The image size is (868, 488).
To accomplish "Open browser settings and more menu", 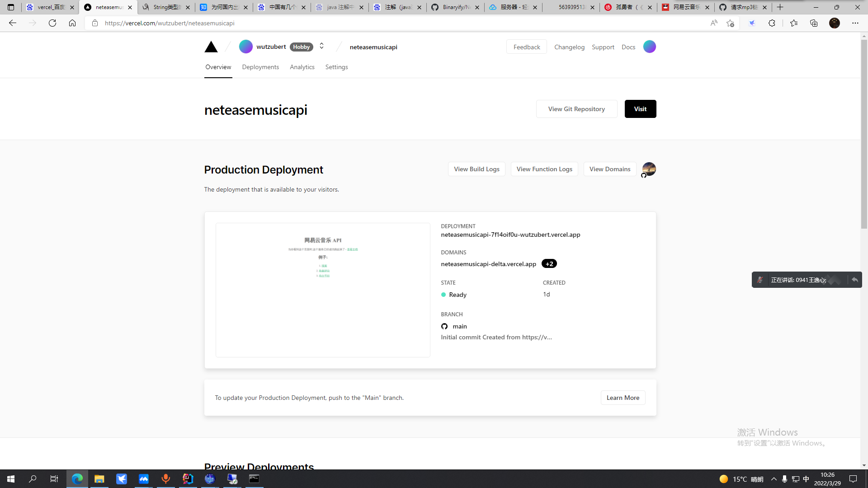I will coord(855,23).
